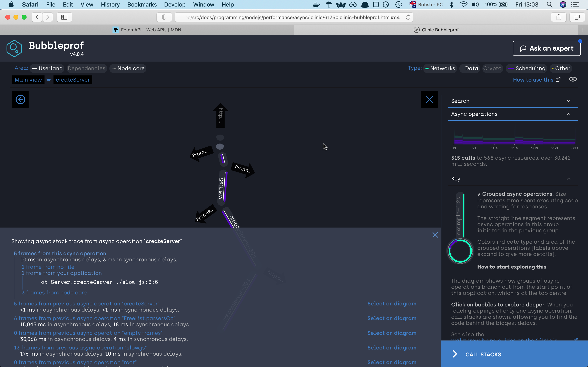588x367 pixels.
Task: Show Safari sidebar icon
Action: point(64,17)
